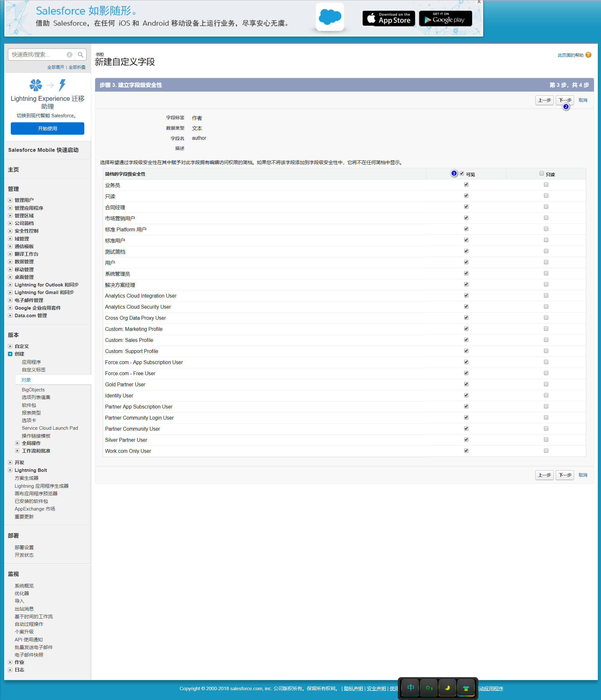Click top 上一步 button
The height and width of the screenshot is (700, 601).
pyautogui.click(x=544, y=100)
